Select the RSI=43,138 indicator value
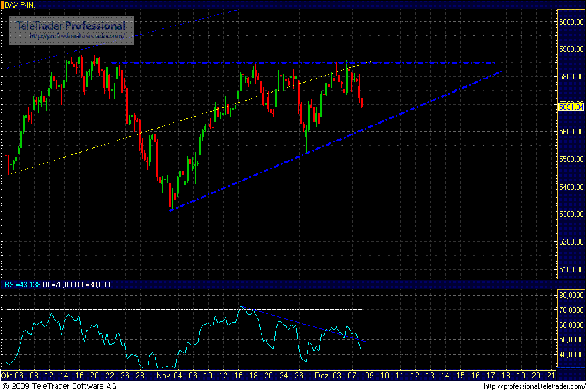 tap(23, 285)
